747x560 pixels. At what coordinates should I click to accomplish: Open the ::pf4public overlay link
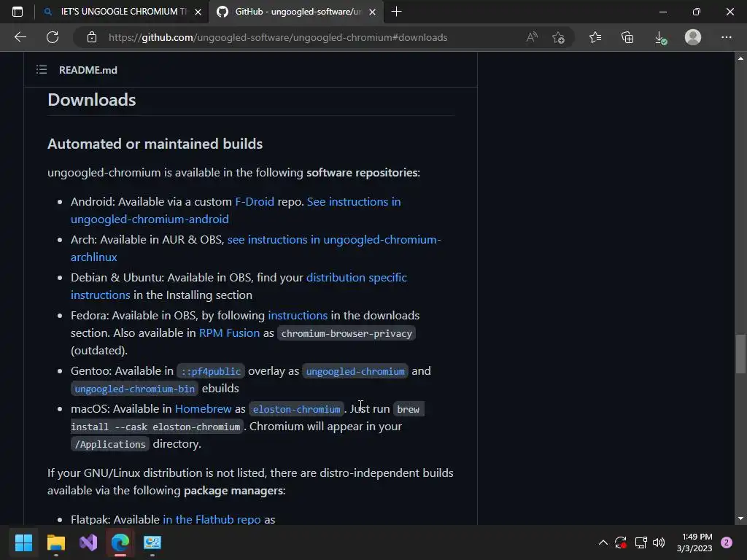tap(211, 371)
